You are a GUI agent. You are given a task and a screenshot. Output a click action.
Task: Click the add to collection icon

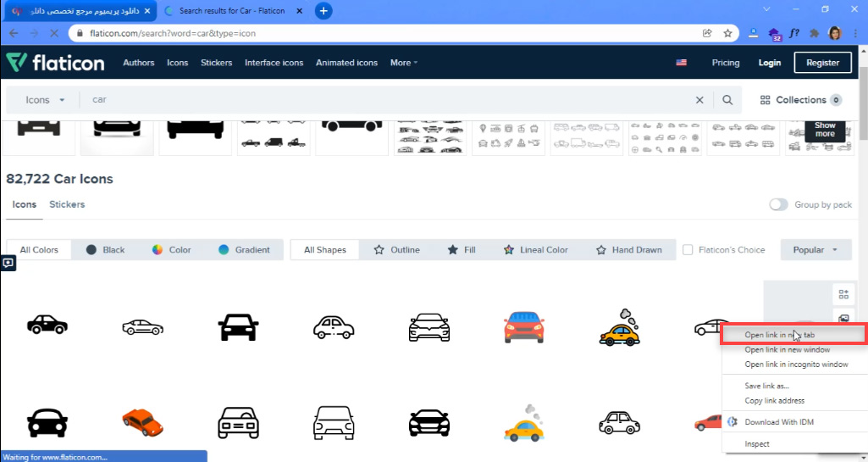pyautogui.click(x=843, y=294)
